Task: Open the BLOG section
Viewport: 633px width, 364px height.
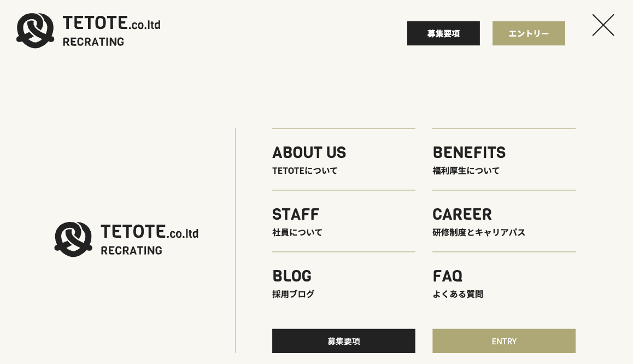Action: (x=292, y=276)
